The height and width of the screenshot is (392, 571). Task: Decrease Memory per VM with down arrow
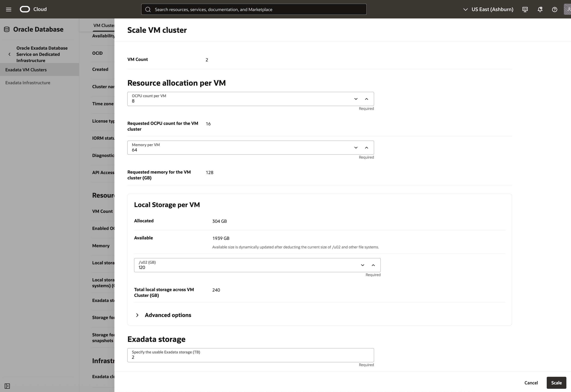coord(356,148)
